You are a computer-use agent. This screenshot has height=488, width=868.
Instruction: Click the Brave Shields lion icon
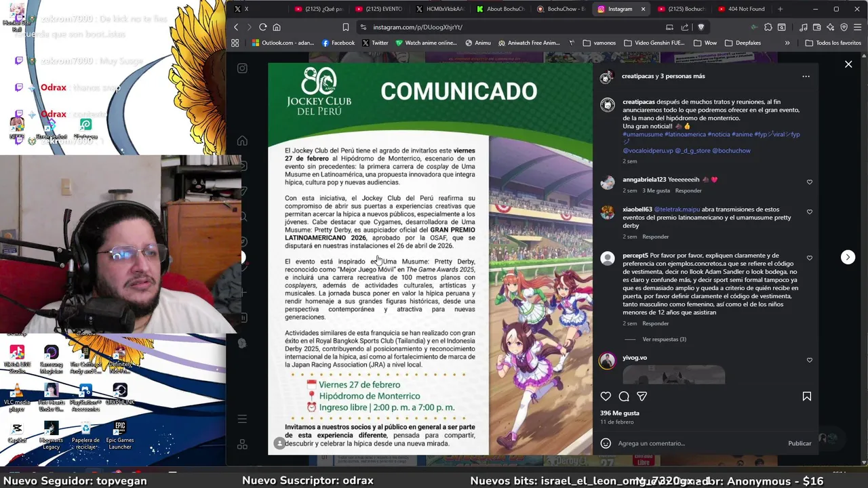701,27
